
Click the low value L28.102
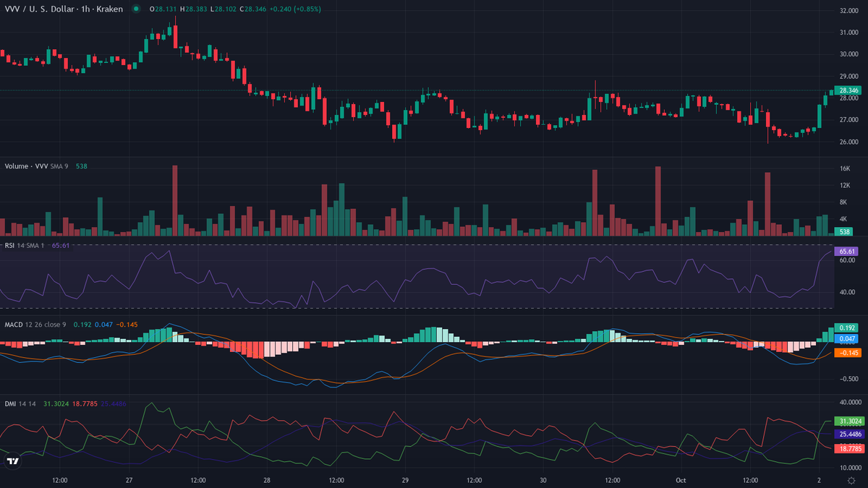tap(225, 9)
